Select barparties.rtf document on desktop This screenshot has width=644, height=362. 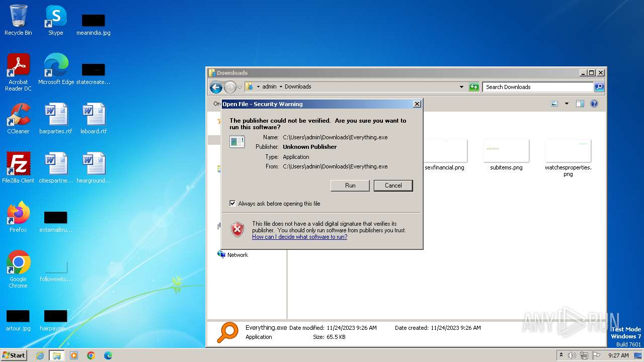[56, 119]
